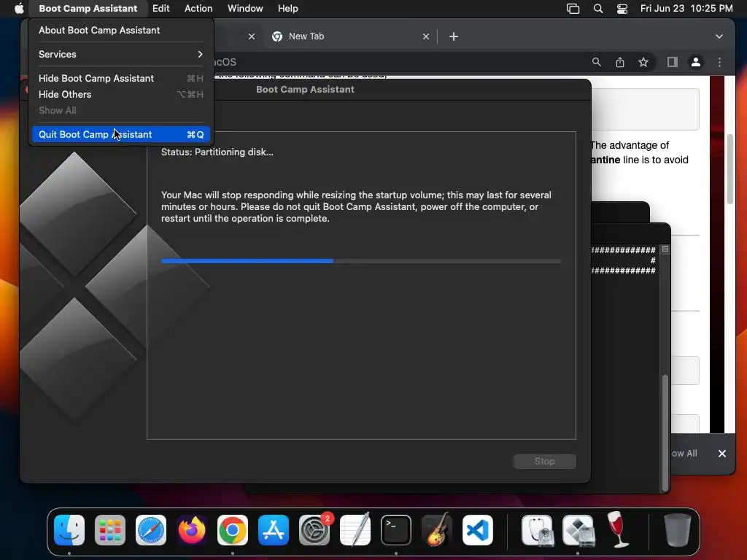This screenshot has width=747, height=560.
Task: Click the partitioning progress bar
Action: (x=361, y=261)
